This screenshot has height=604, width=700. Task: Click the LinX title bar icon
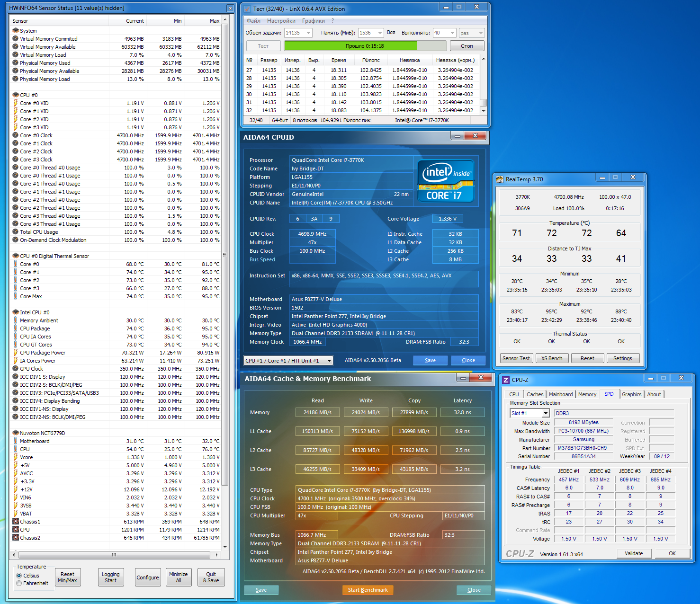[x=247, y=9]
